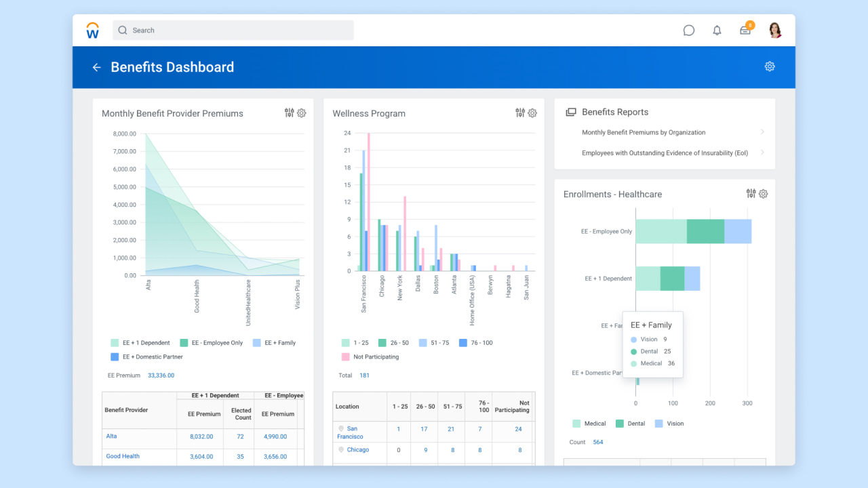Viewport: 868px width, 488px height.
Task: Open Alta benefit provider link
Action: [111, 436]
